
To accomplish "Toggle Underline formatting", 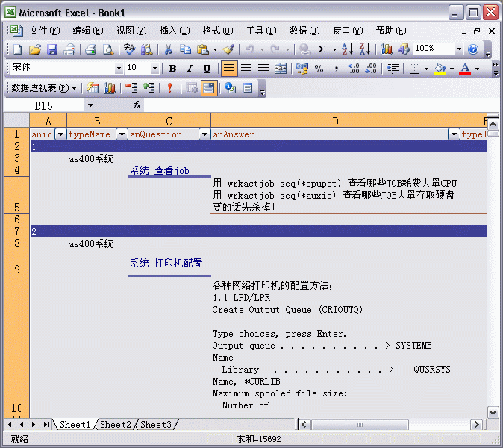I will [207, 69].
